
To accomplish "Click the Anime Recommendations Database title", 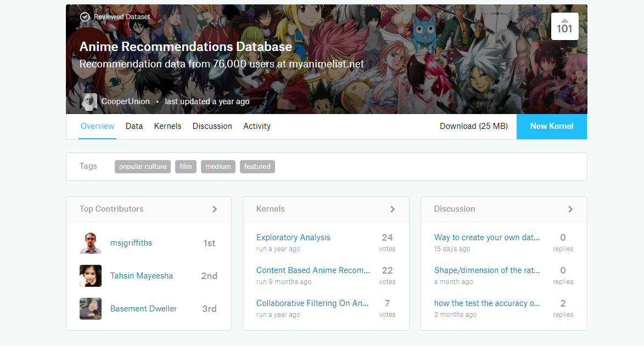I will pyautogui.click(x=186, y=47).
